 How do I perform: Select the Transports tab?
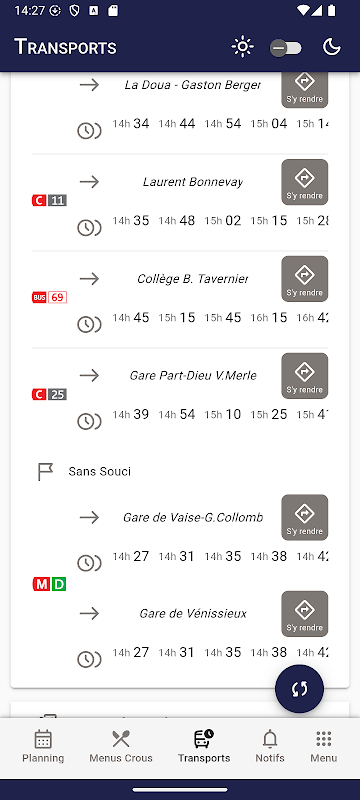tap(204, 746)
